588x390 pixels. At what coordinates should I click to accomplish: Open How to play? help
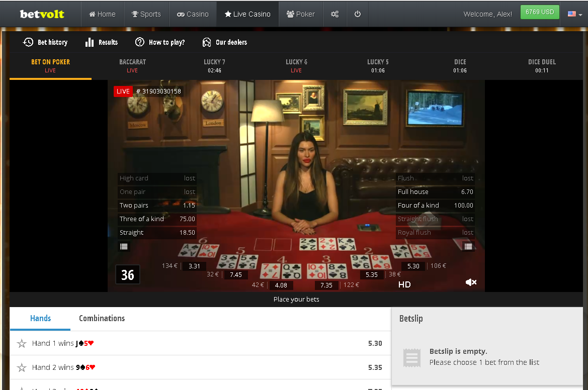tap(160, 42)
